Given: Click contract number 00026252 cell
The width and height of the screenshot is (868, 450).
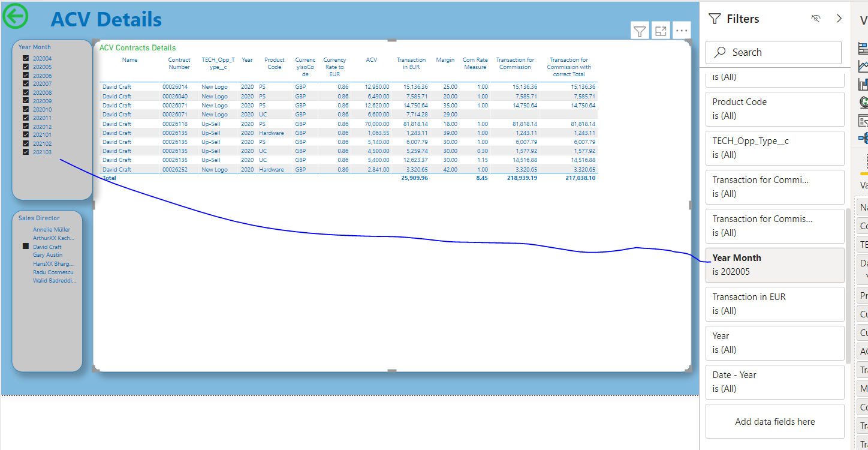Looking at the screenshot, I should 175,170.
